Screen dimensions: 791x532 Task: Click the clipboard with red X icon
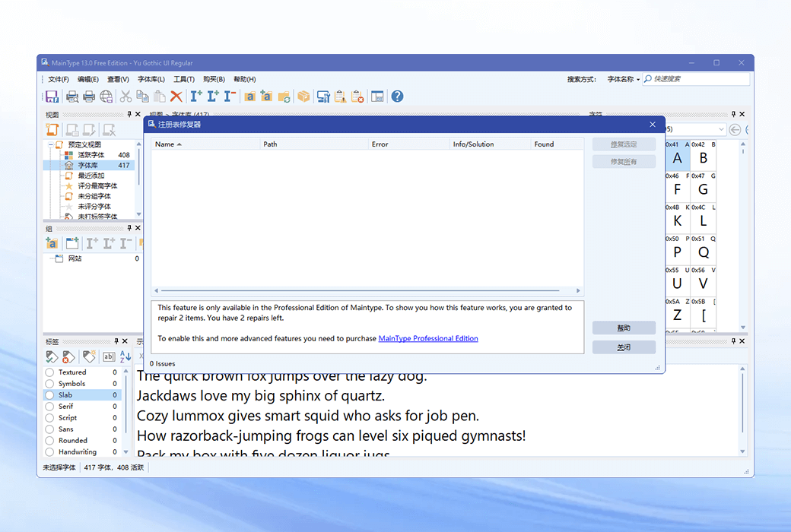coord(357,97)
